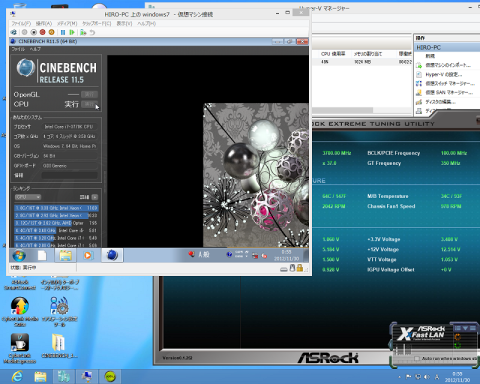Click the volume icon in host system tray
The height and width of the screenshot is (384, 480).
tap(427, 377)
